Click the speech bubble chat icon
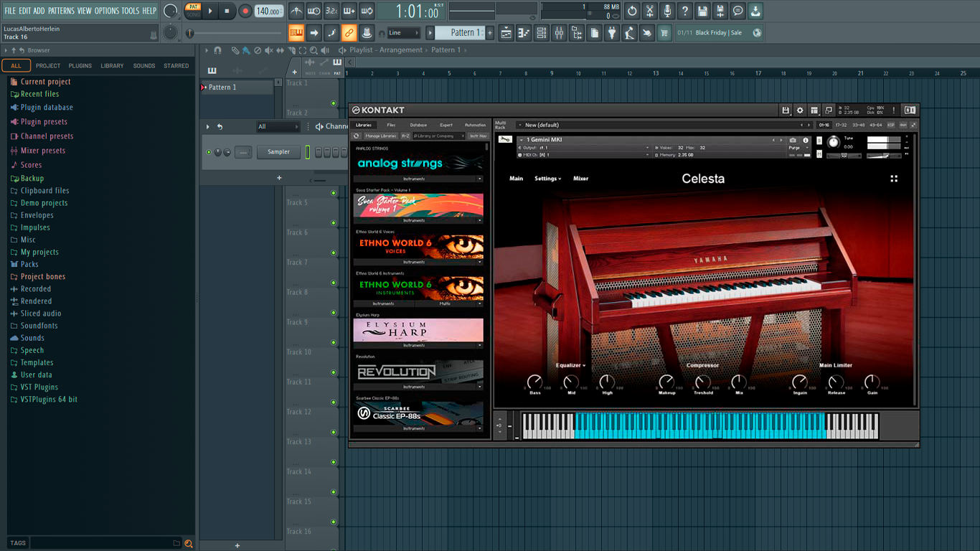Image resolution: width=980 pixels, height=551 pixels. (738, 11)
